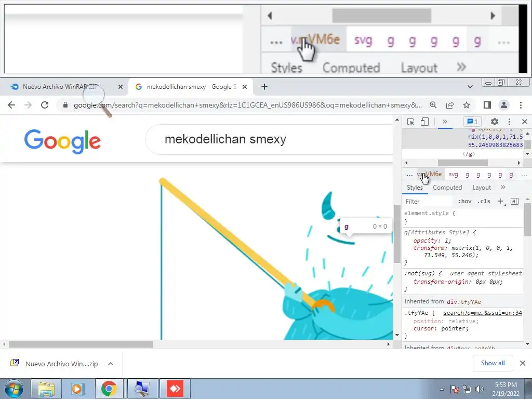This screenshot has height=399, width=532.
Task: Bookmark this page with the star icon
Action: (x=467, y=105)
